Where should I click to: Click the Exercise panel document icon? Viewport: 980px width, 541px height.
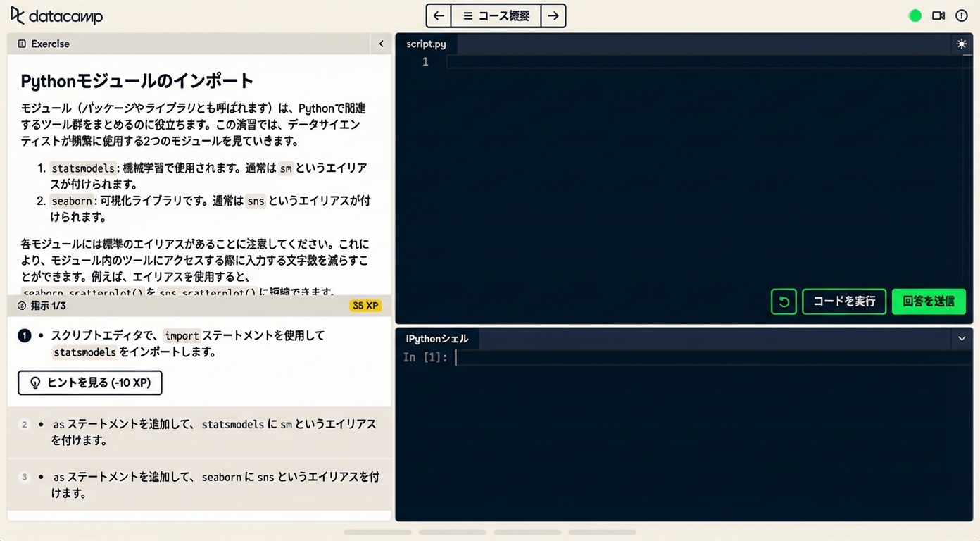22,44
